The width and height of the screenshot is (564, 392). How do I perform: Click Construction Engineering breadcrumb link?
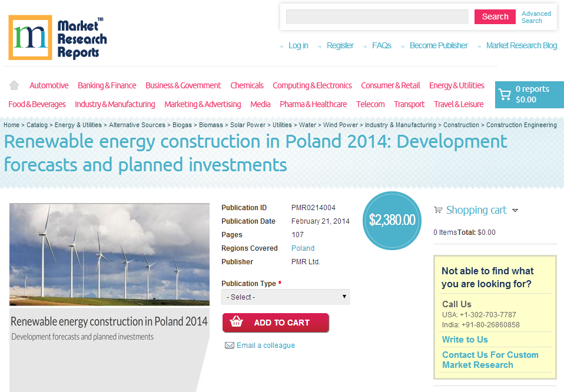tap(522, 125)
